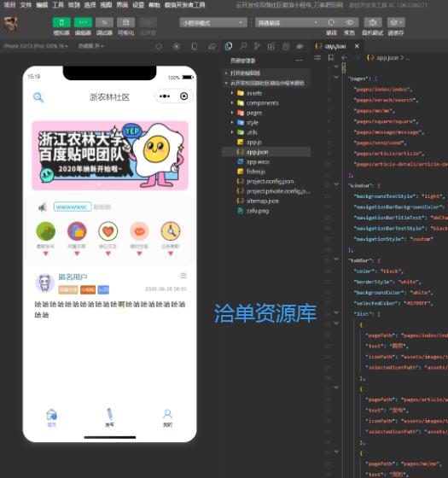This screenshot has height=478, width=448.
Task: Open the iPhone device model dropdown
Action: [x=36, y=46]
